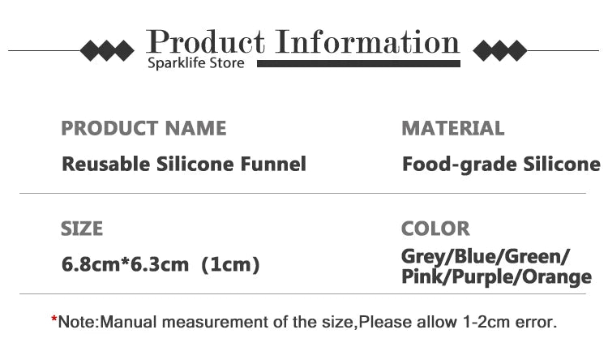Viewport: 608px width, 364px height.
Task: Click the MATERIAL label
Action: pos(453,128)
